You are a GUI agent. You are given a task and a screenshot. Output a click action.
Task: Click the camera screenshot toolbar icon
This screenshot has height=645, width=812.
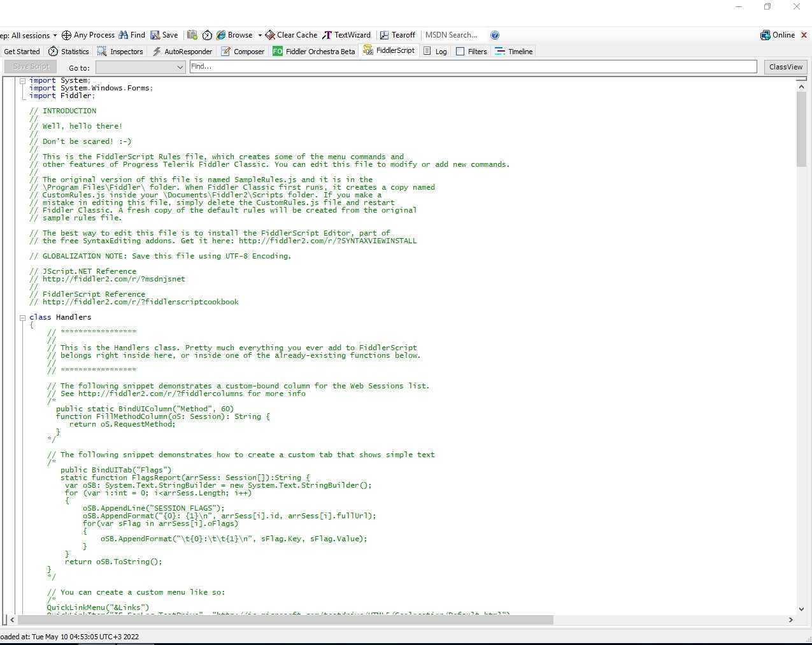point(192,36)
